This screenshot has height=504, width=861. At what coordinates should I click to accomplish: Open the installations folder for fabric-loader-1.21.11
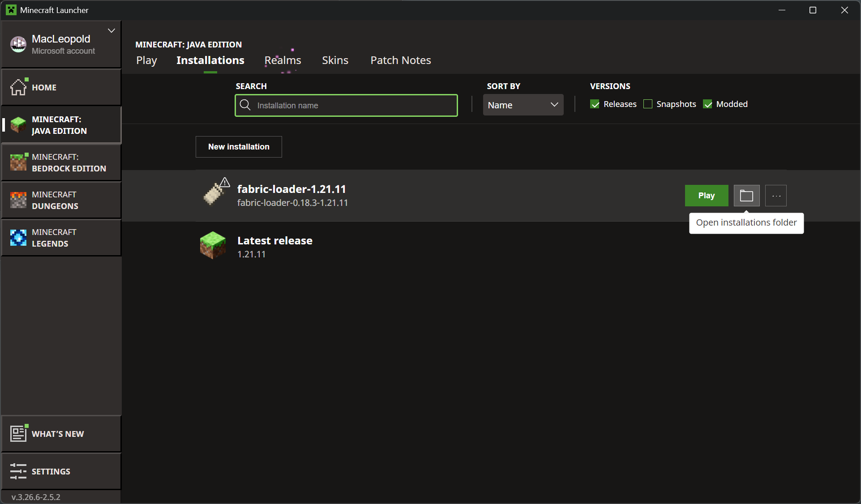(746, 196)
